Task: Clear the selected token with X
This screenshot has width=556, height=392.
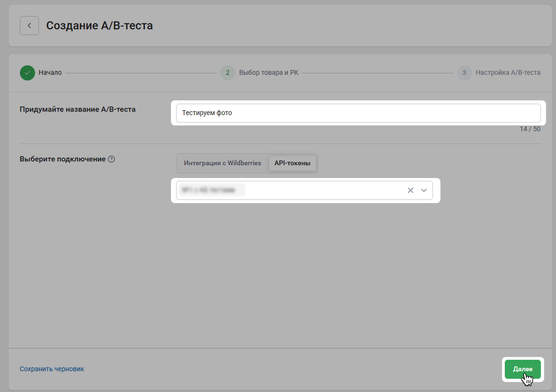Action: pyautogui.click(x=410, y=190)
